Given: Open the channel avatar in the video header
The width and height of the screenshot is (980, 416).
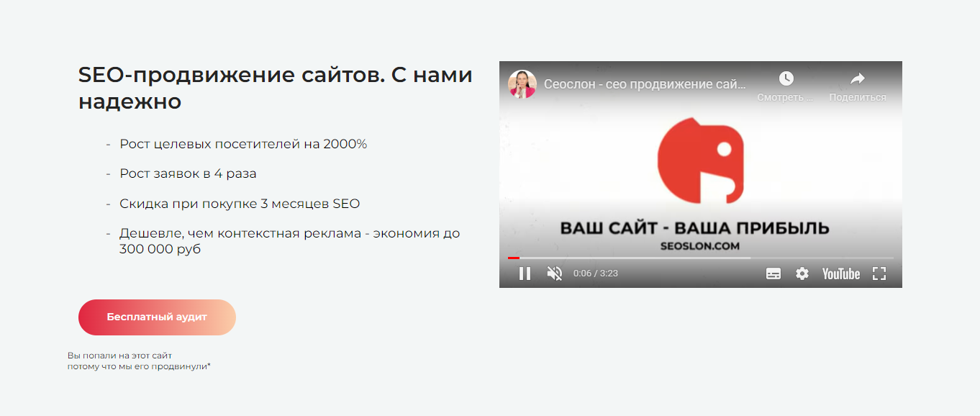Looking at the screenshot, I should (522, 84).
